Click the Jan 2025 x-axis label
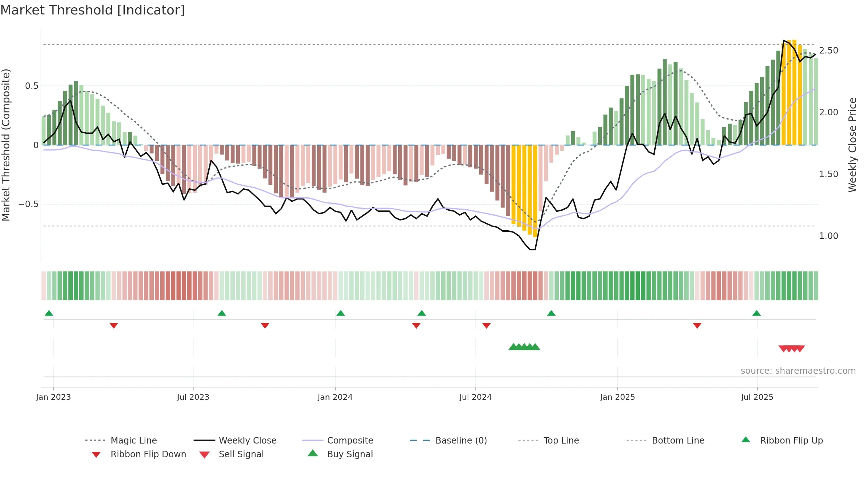The width and height of the screenshot is (868, 488). coord(618,397)
